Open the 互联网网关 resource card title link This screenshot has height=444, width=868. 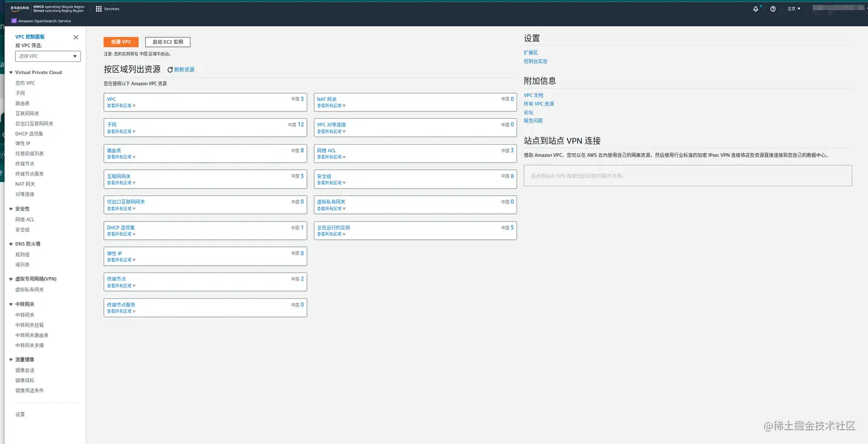coord(119,176)
